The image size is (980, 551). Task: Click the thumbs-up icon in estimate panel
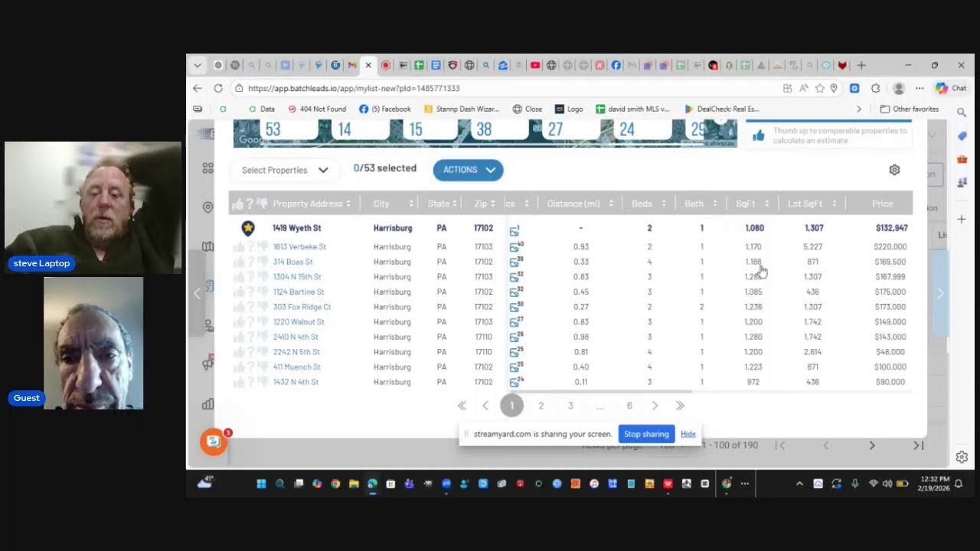759,135
